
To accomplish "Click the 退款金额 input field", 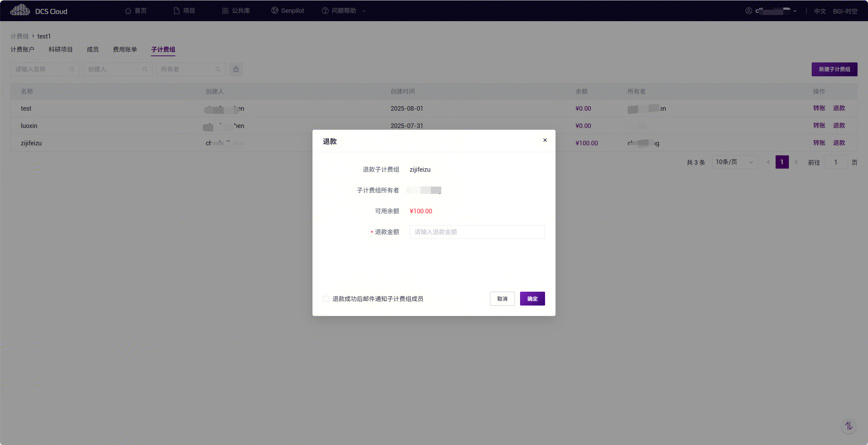I will [x=477, y=232].
